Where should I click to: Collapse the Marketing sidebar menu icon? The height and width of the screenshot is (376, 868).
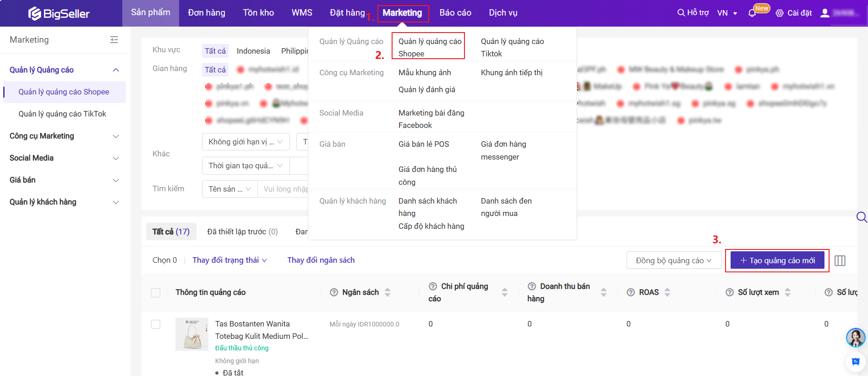coord(114,40)
